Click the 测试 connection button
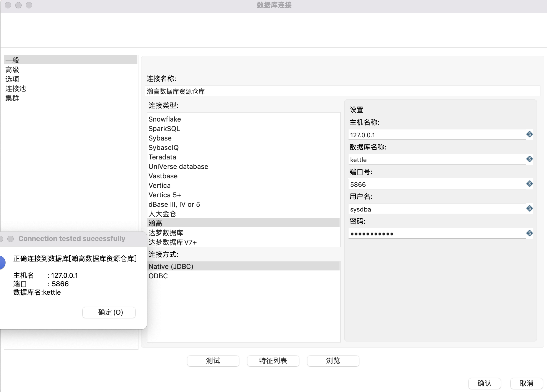 pos(213,361)
